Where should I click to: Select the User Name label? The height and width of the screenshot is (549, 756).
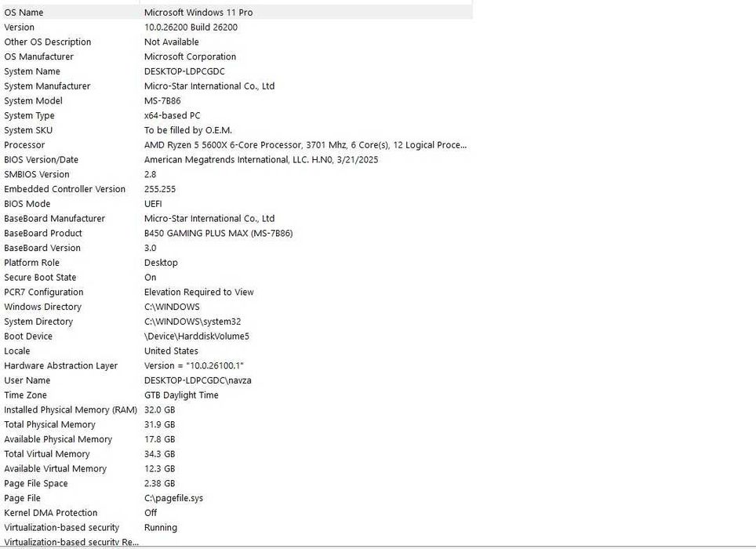point(27,380)
